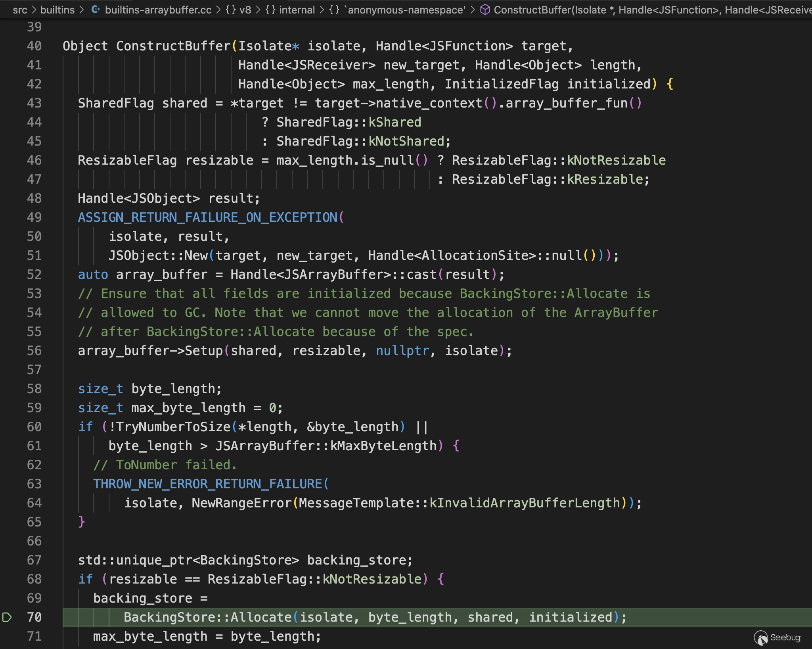Click the debug arrow beside line 70
Image resolution: width=812 pixels, height=649 pixels.
point(7,617)
